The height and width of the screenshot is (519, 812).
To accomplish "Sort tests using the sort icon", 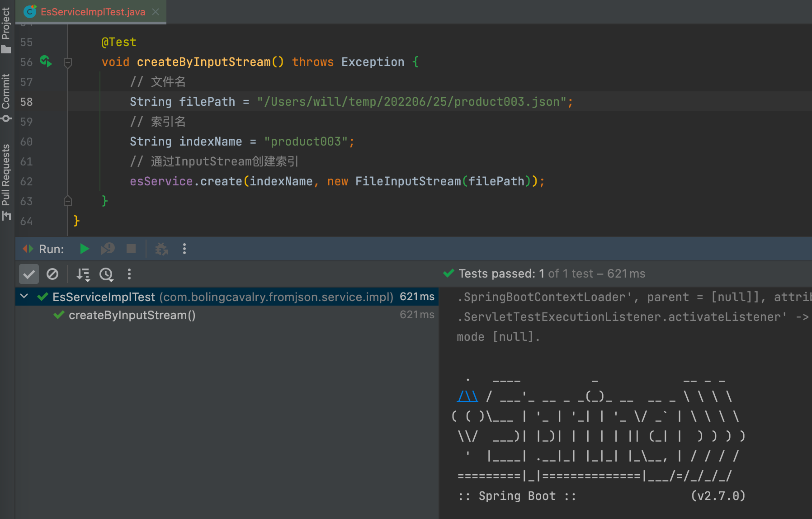I will pyautogui.click(x=83, y=274).
